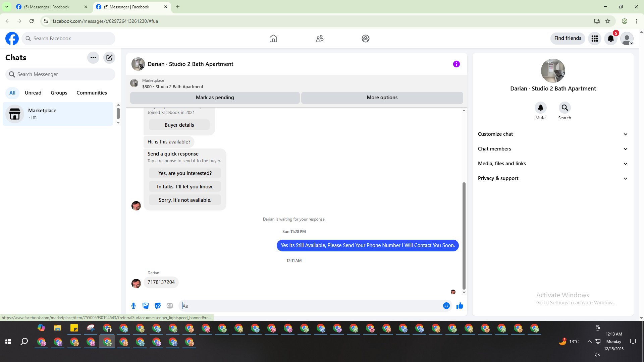Switch to the Unread chats tab
The width and height of the screenshot is (644, 362).
coord(33,93)
